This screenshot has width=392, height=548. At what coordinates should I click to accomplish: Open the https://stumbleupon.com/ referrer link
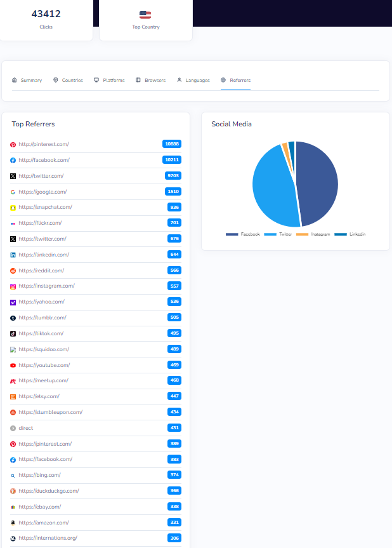click(51, 412)
